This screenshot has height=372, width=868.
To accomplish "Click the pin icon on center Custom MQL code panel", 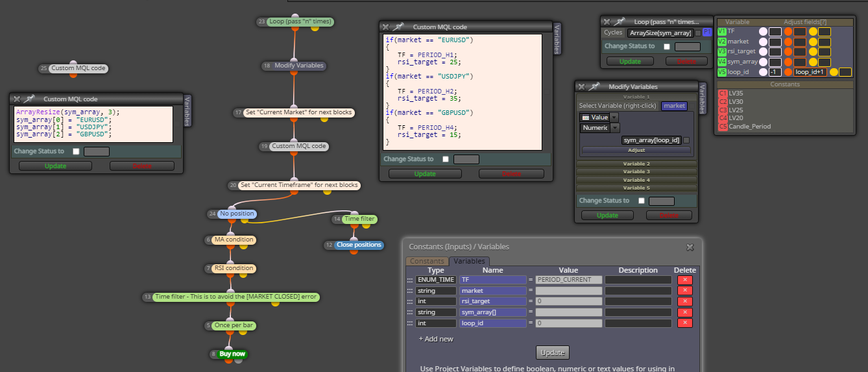I will click(x=398, y=27).
